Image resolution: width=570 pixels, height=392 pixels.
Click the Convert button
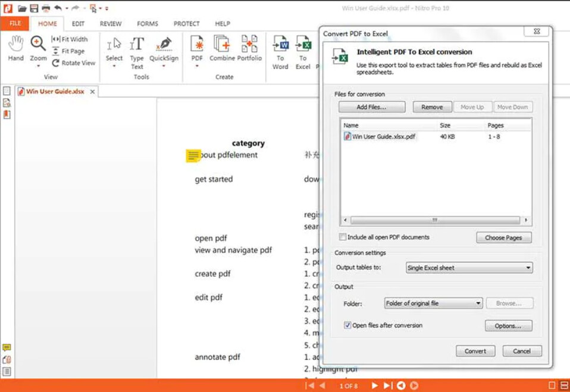(x=475, y=351)
